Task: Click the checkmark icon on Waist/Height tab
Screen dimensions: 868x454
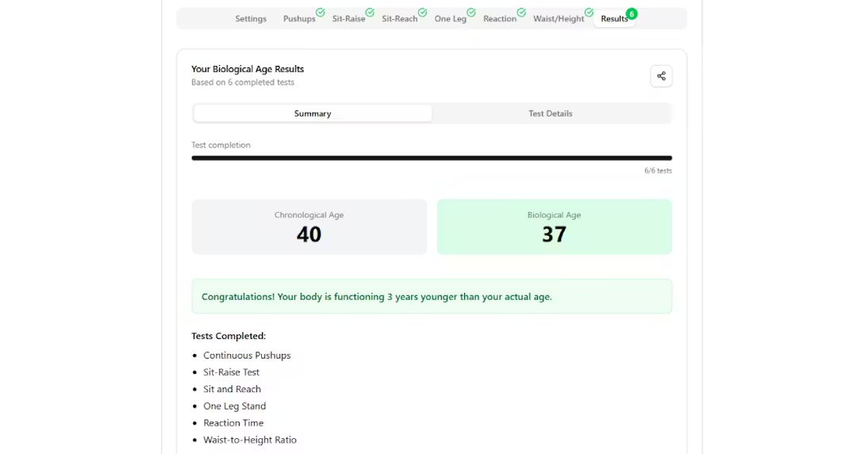Action: coord(589,13)
